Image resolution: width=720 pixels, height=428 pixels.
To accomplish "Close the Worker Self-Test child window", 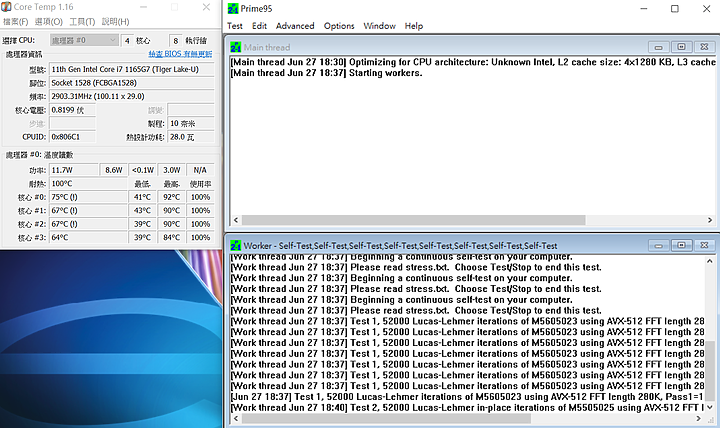I will (x=704, y=245).
